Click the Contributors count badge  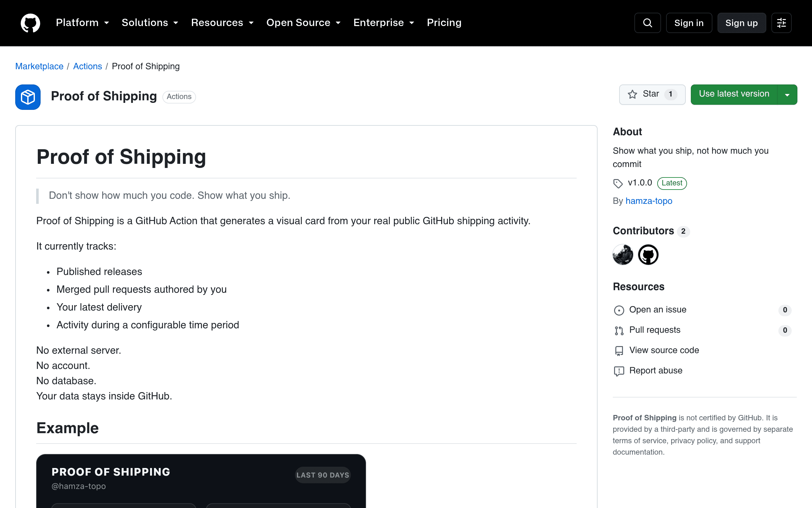pyautogui.click(x=683, y=231)
